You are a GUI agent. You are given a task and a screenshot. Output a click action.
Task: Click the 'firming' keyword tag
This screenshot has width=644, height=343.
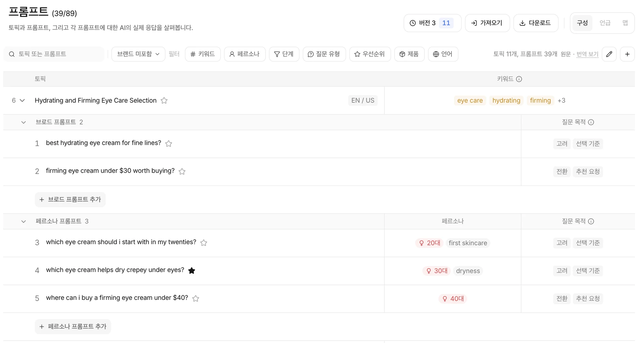coord(540,101)
